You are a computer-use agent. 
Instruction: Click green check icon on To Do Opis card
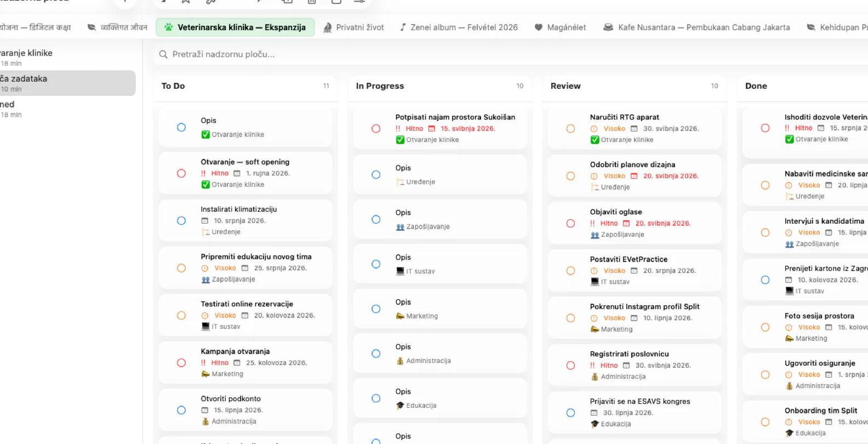205,135
